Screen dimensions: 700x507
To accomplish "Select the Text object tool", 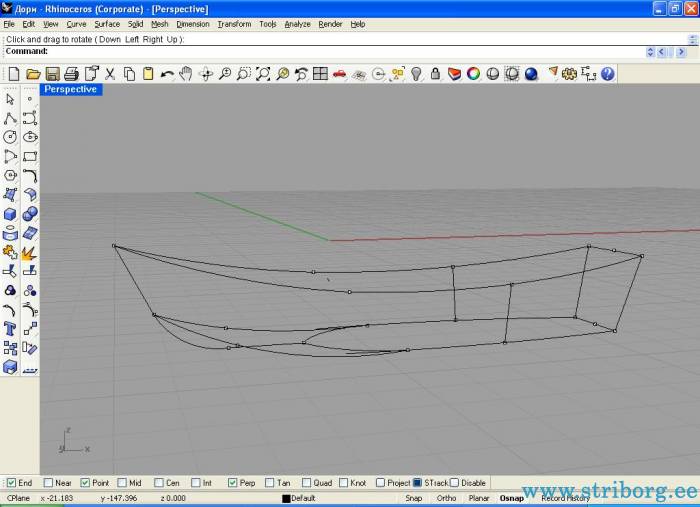I will (10, 328).
